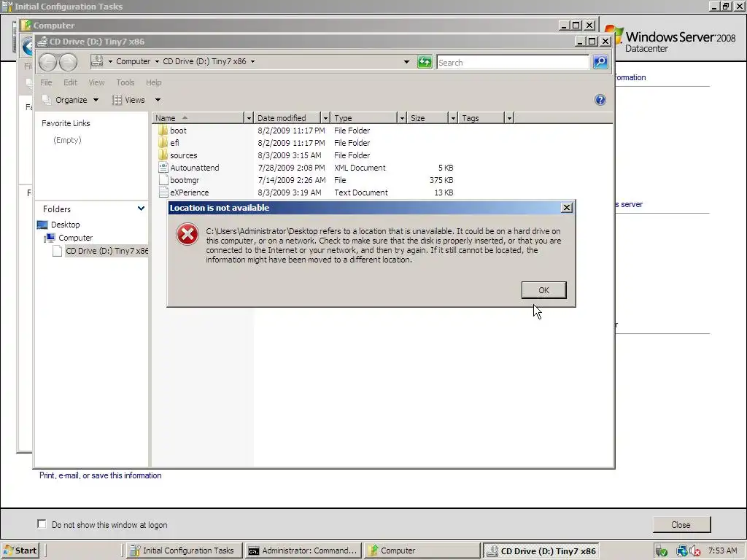This screenshot has width=747, height=560.
Task: Switch to Administrator: Command Prompt taskbar button
Action: coord(303,551)
